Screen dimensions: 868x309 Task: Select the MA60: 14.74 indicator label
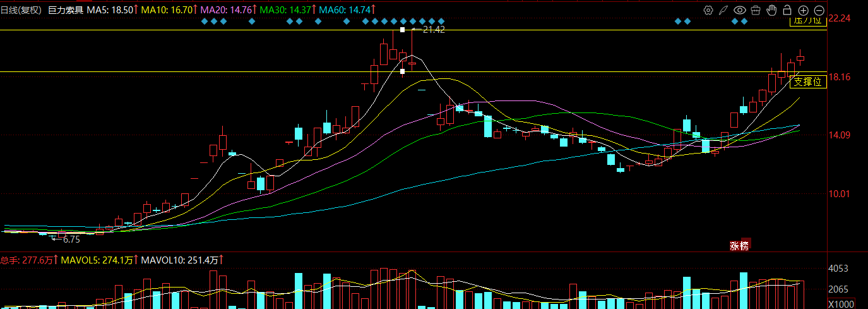[347, 10]
